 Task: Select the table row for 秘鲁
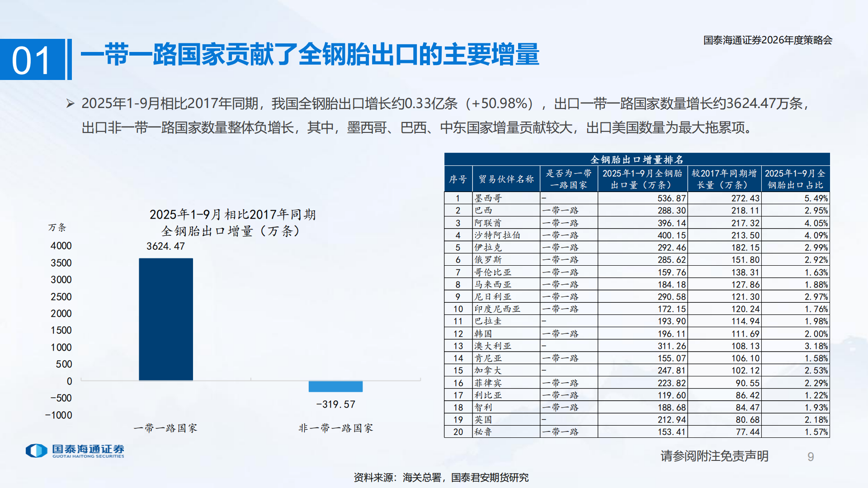[x=505, y=432]
